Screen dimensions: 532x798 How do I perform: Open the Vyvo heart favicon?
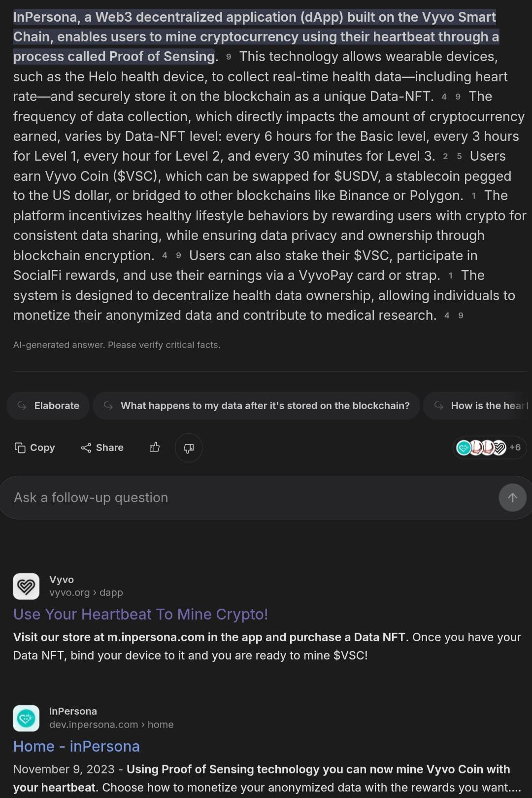point(26,586)
